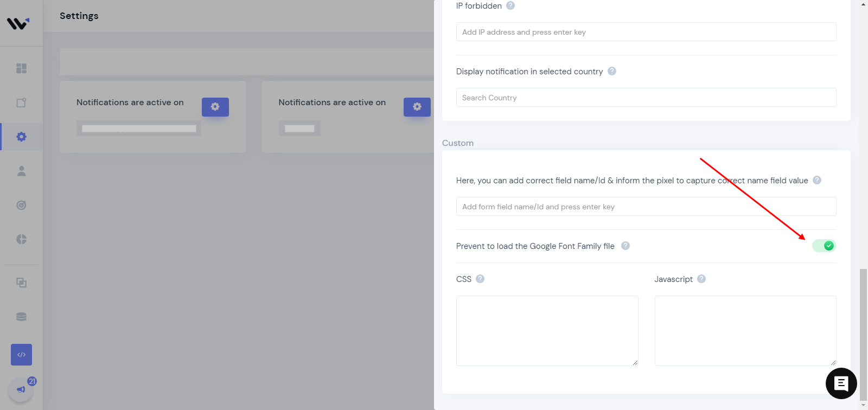
Task: Click the form field name/Id input
Action: (x=646, y=207)
